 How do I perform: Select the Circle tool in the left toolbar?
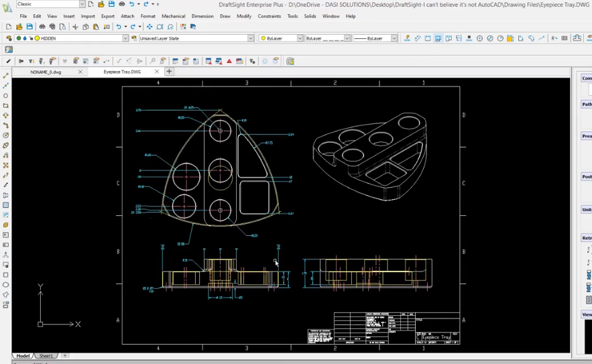(x=5, y=96)
